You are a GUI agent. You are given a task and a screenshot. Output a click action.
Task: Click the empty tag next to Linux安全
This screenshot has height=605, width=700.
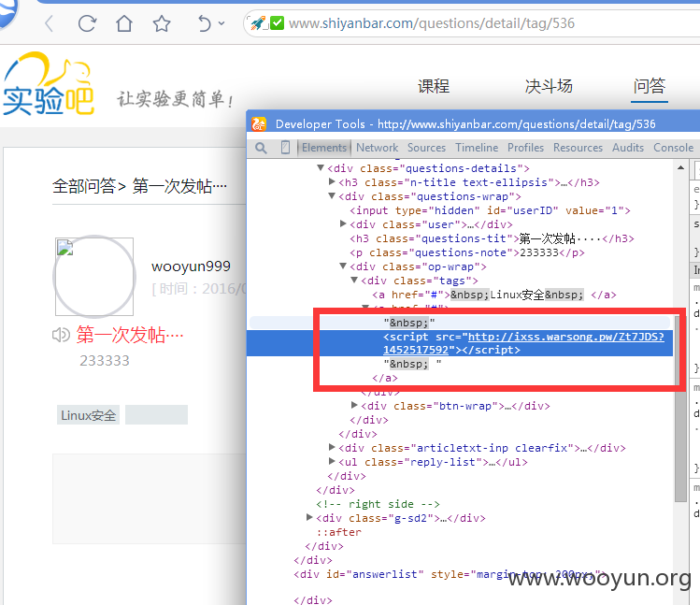coord(156,415)
